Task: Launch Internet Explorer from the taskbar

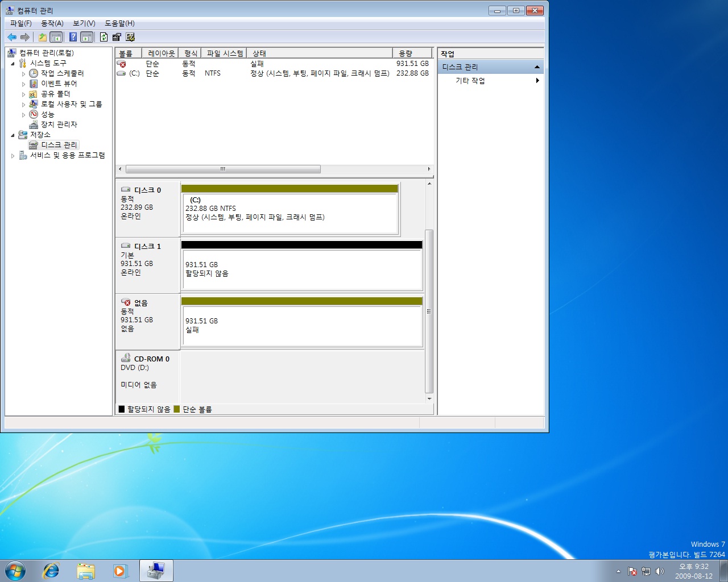Action: click(x=51, y=571)
